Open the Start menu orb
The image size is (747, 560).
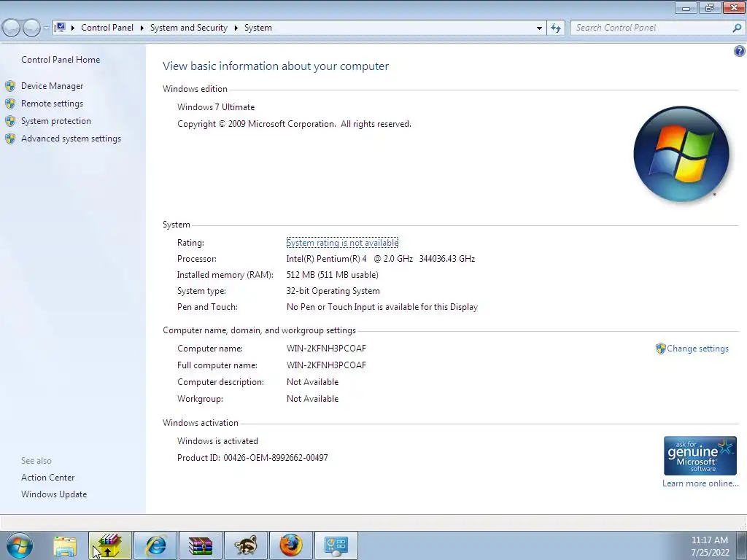tap(20, 545)
